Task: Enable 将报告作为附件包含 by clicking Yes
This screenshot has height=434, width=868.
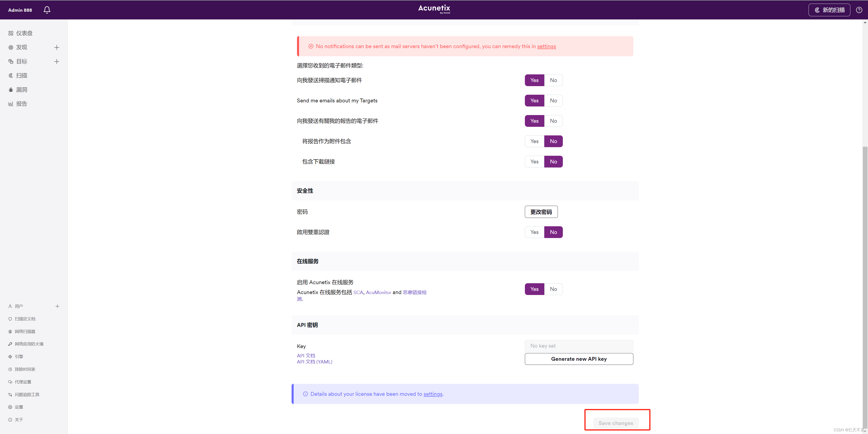Action: [534, 141]
